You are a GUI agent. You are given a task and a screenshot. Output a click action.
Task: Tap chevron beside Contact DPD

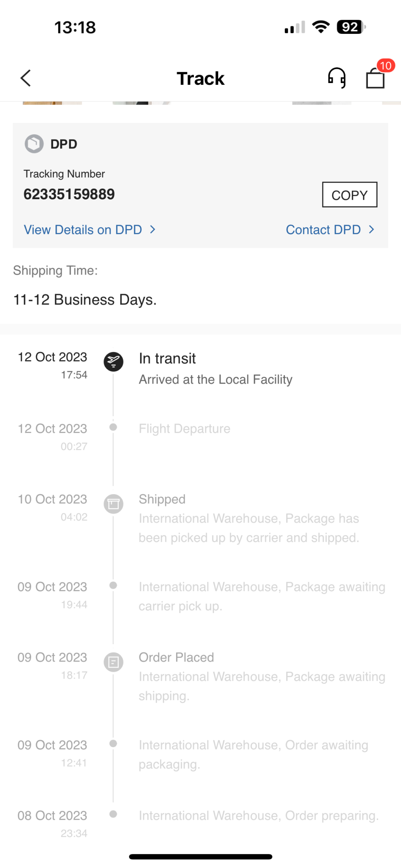[x=372, y=230]
